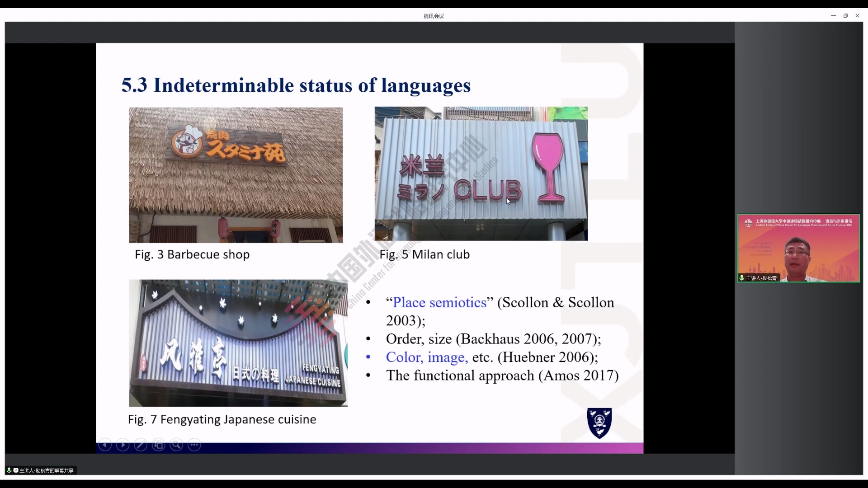Click the presenter's green microphone icon

click(742, 278)
